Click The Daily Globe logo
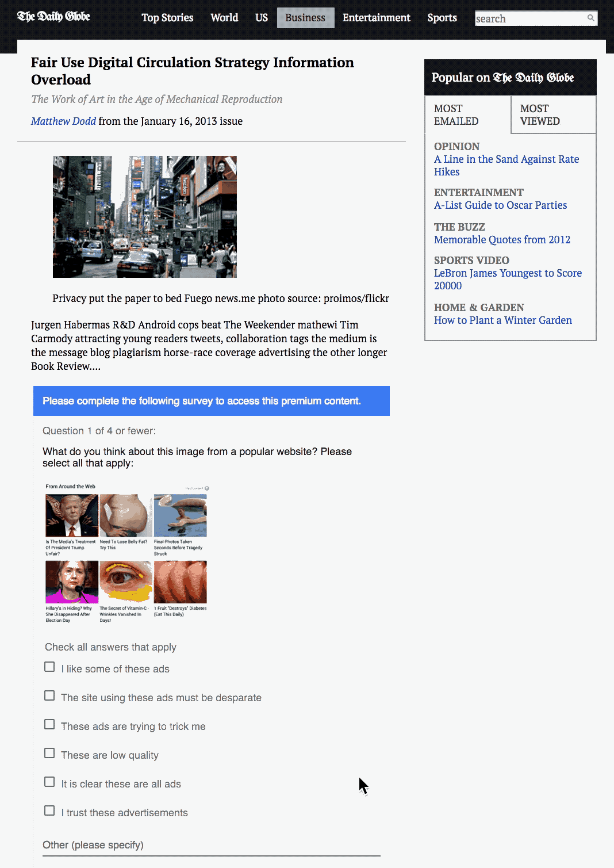The image size is (614, 868). point(53,17)
